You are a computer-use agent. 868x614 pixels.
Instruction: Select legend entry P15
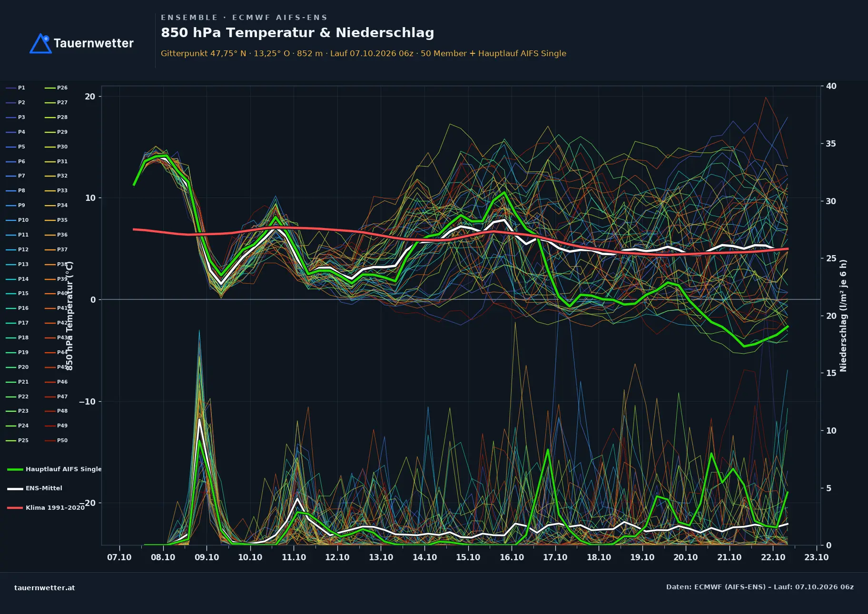click(17, 293)
